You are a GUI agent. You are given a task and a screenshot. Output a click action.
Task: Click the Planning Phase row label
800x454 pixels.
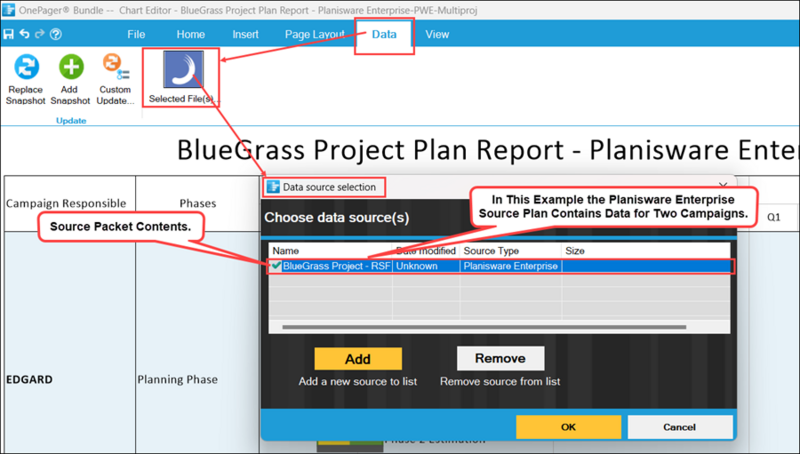178,380
